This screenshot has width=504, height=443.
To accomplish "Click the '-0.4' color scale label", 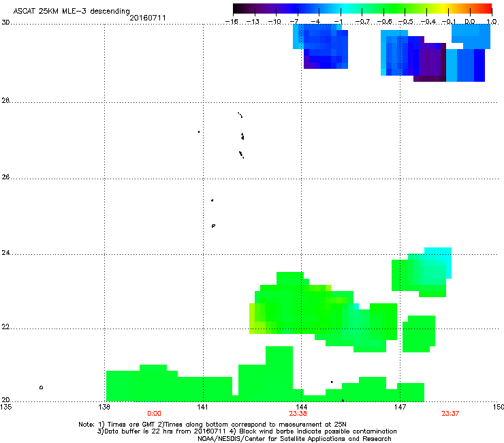I will (428, 22).
